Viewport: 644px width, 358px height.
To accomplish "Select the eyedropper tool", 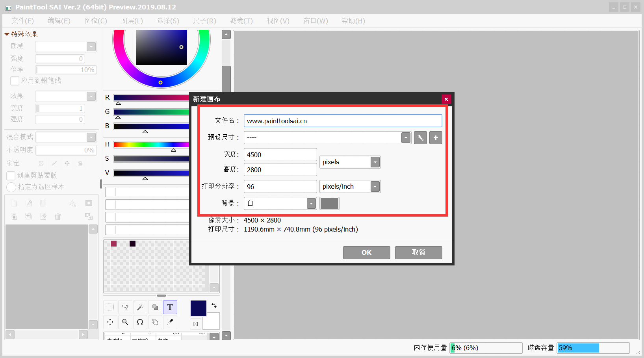I will pyautogui.click(x=170, y=322).
